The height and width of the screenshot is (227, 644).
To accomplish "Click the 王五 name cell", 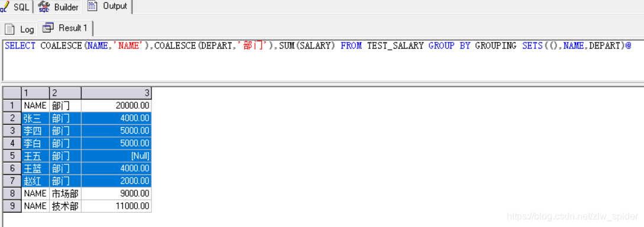I will point(35,155).
